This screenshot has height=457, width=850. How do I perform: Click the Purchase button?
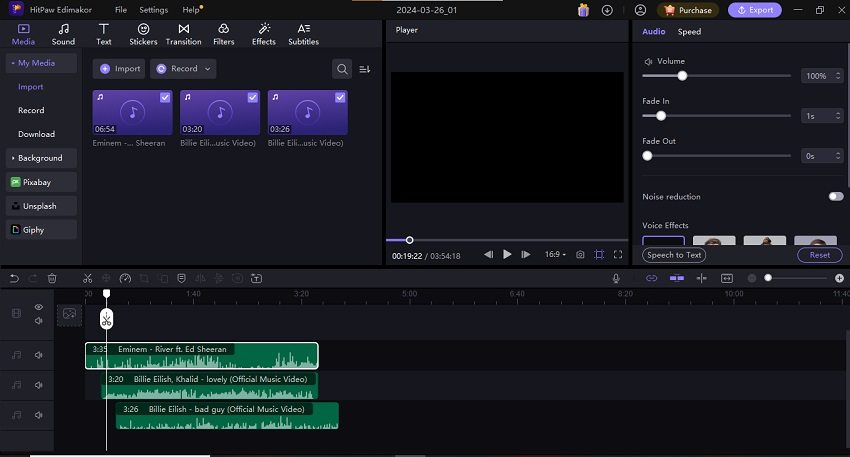point(688,10)
